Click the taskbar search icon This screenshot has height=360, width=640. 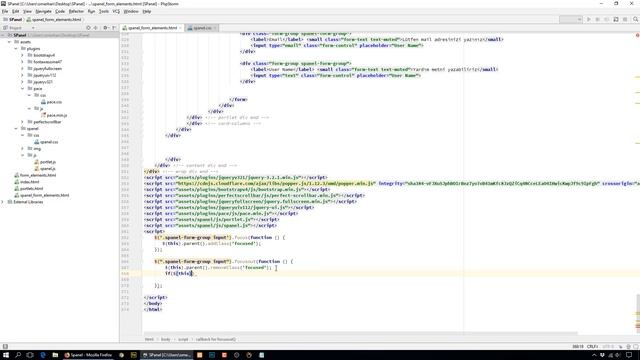pos(18,355)
